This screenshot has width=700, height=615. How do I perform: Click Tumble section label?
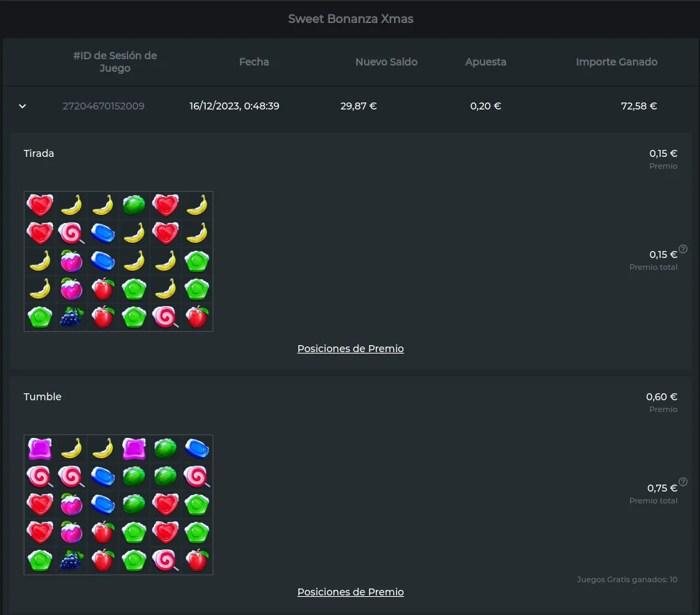pyautogui.click(x=43, y=397)
